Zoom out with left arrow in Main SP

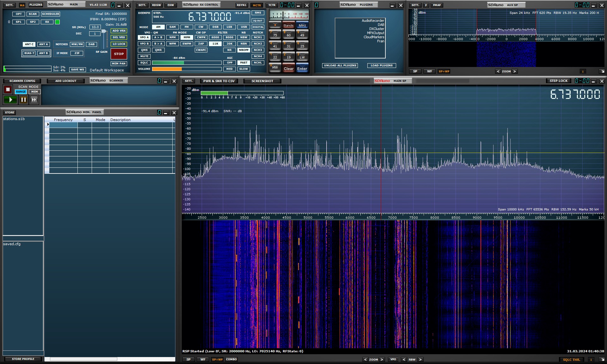click(365, 360)
